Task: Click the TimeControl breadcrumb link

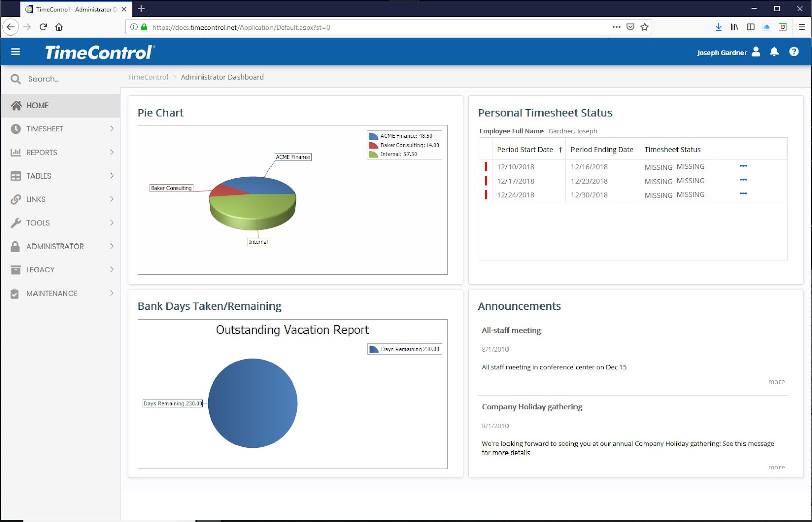Action: point(148,77)
